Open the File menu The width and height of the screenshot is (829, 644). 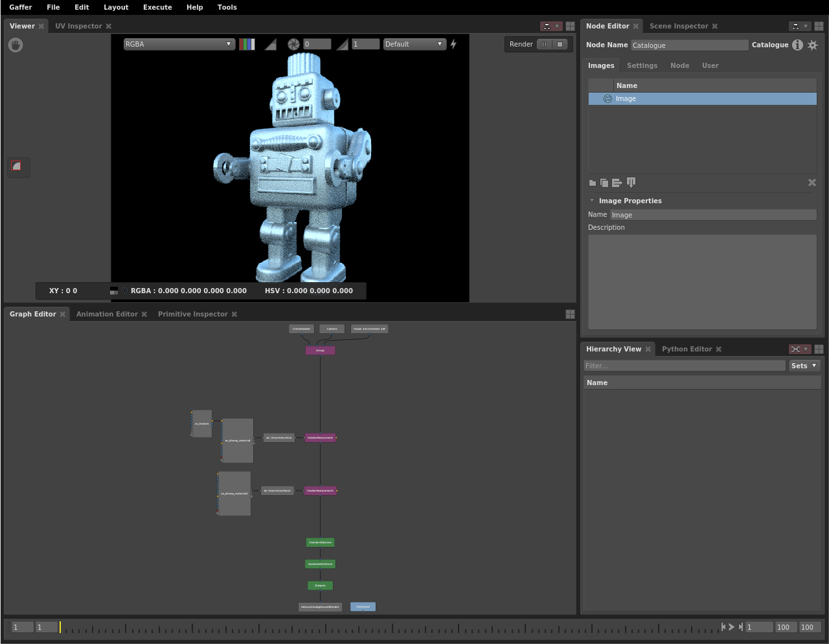tap(53, 7)
